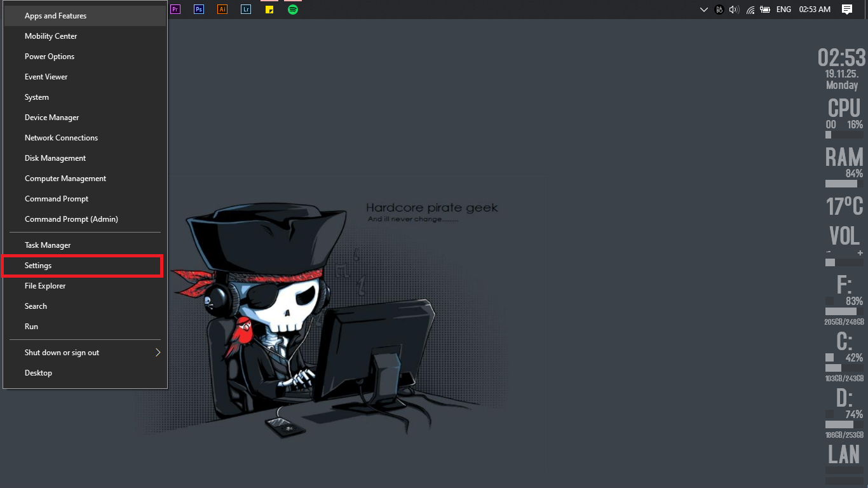Screen dimensions: 868x488
Task: Open Device Manager
Action: 85,118
